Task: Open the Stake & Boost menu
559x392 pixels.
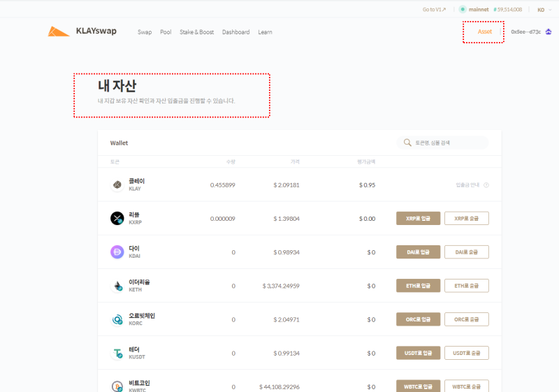Action: 197,32
